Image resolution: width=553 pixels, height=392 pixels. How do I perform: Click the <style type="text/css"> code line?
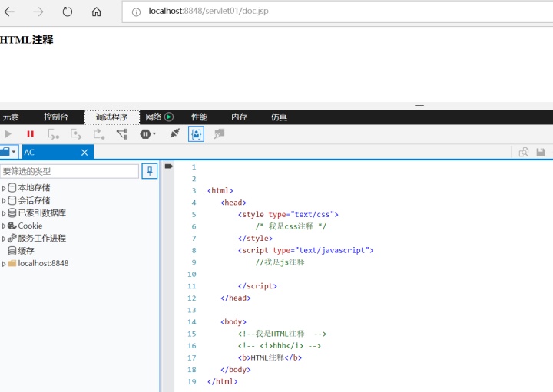(288, 215)
